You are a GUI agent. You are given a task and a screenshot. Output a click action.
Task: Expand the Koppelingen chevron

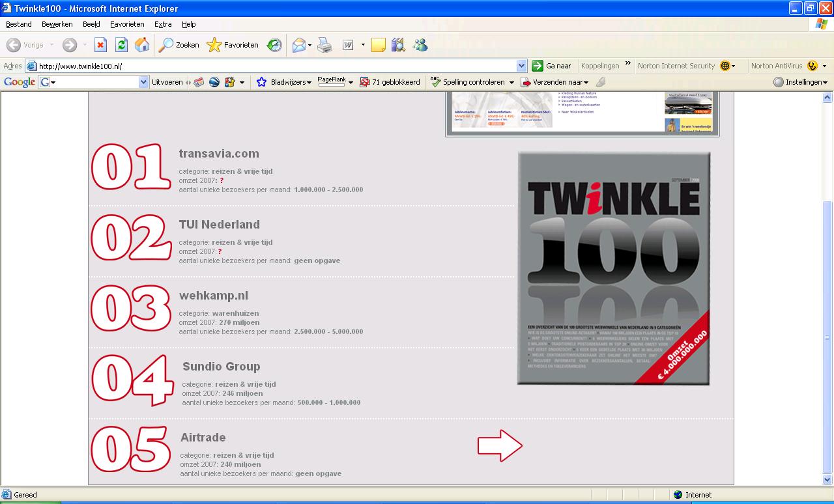[628, 63]
